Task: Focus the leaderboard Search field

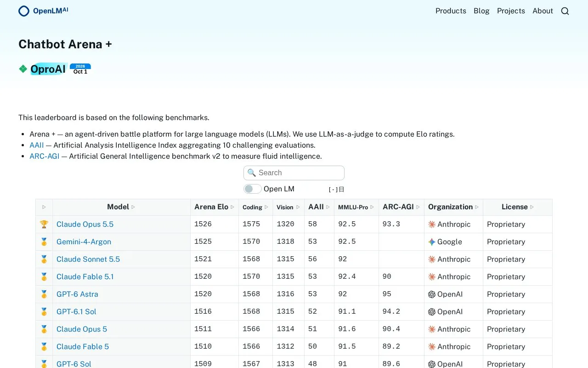Action: 294,173
